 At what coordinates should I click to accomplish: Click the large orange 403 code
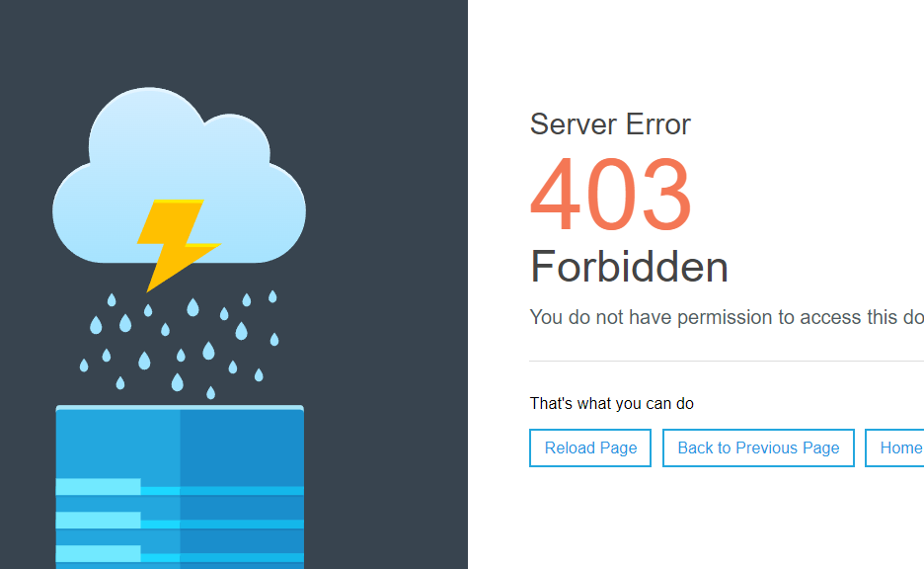[610, 194]
